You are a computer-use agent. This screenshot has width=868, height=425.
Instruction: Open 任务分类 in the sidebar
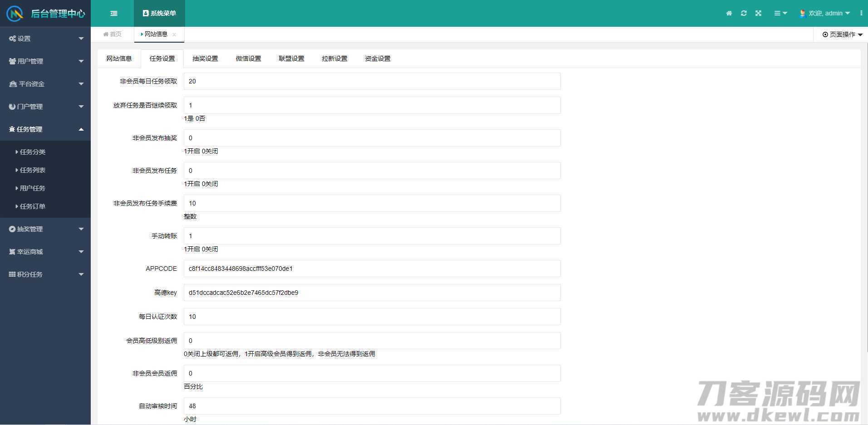[x=45, y=152]
